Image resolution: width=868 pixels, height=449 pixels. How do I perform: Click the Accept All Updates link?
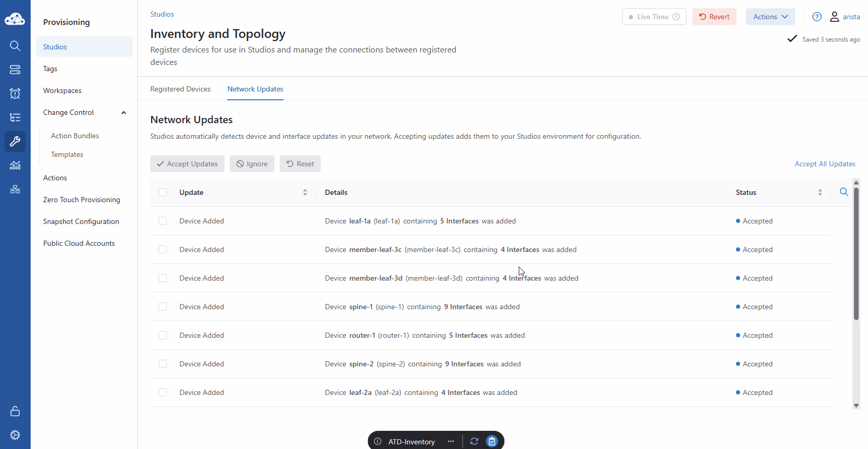[x=825, y=164]
